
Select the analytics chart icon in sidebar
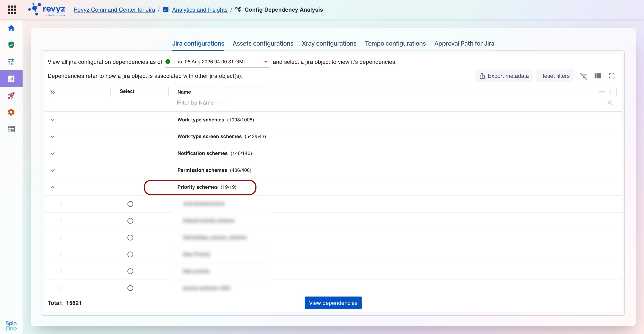(11, 79)
